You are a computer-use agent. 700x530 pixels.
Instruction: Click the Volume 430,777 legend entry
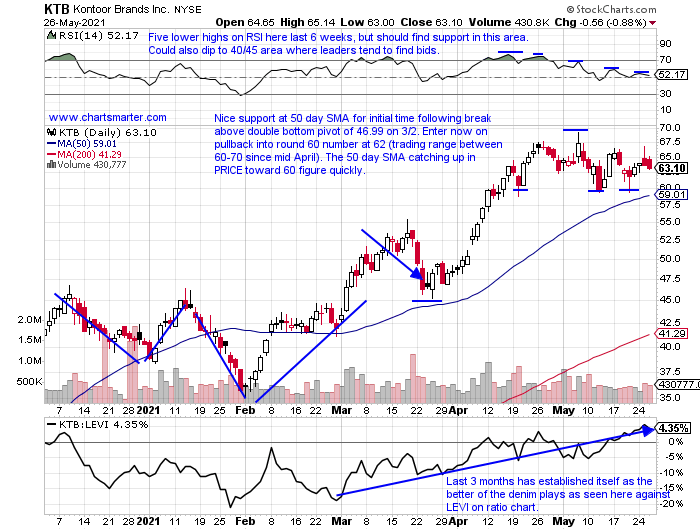[x=92, y=164]
